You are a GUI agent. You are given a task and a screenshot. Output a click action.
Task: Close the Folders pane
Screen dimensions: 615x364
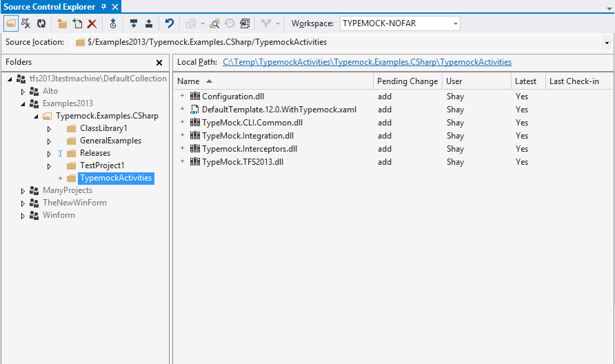tap(159, 63)
